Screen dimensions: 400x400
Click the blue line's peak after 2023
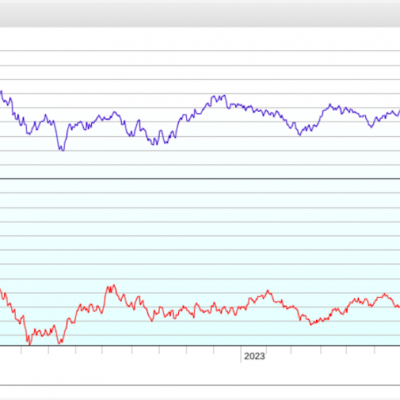(x=330, y=105)
